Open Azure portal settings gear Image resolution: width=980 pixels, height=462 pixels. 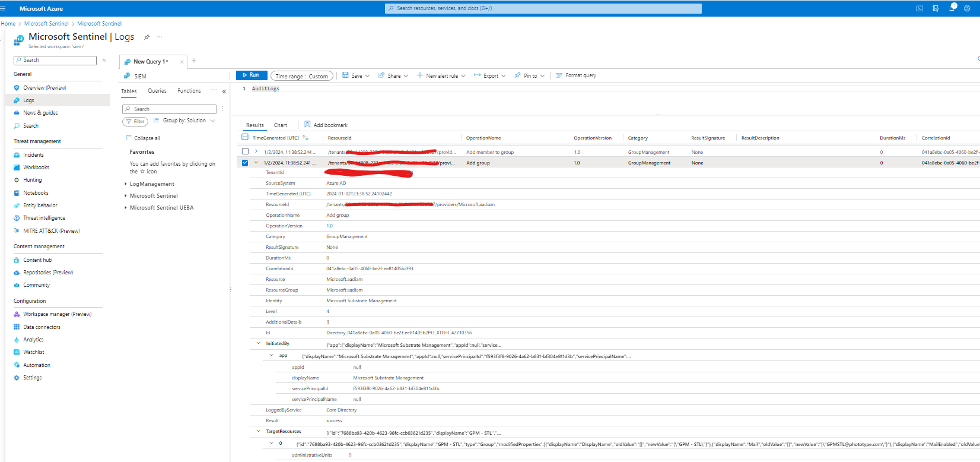click(x=967, y=8)
